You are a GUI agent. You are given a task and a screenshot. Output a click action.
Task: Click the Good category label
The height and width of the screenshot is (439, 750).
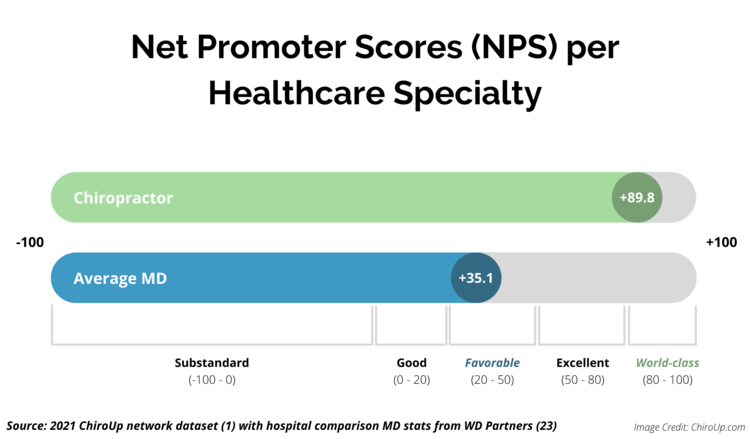pyautogui.click(x=412, y=363)
